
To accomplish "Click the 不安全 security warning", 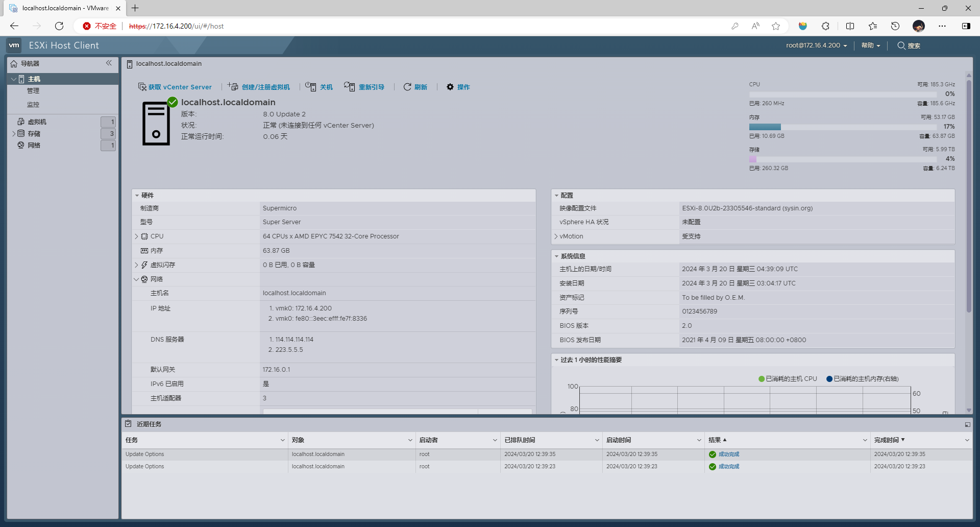I will (100, 26).
